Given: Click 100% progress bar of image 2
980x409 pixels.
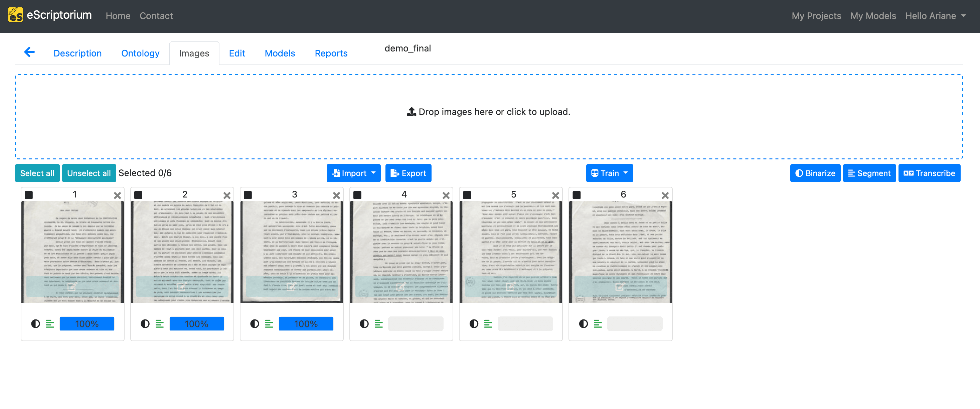Looking at the screenshot, I should coord(196,323).
